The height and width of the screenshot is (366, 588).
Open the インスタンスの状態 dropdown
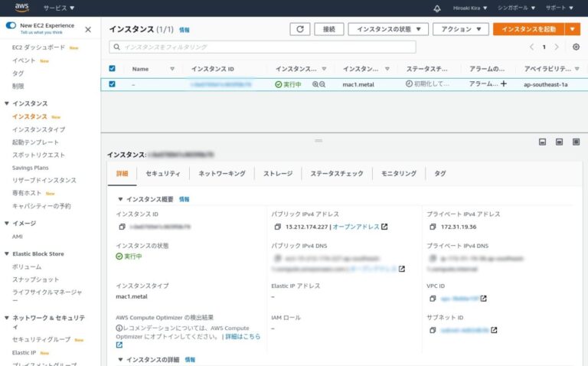tap(388, 29)
